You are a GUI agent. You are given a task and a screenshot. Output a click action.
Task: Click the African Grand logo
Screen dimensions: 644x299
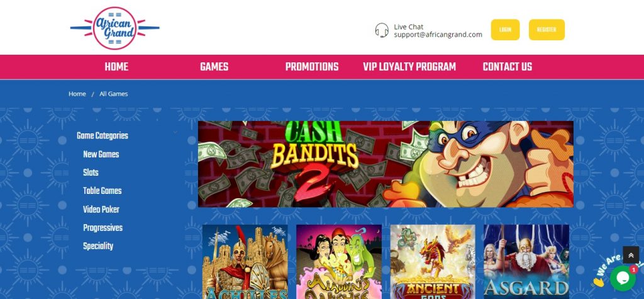[x=114, y=28]
